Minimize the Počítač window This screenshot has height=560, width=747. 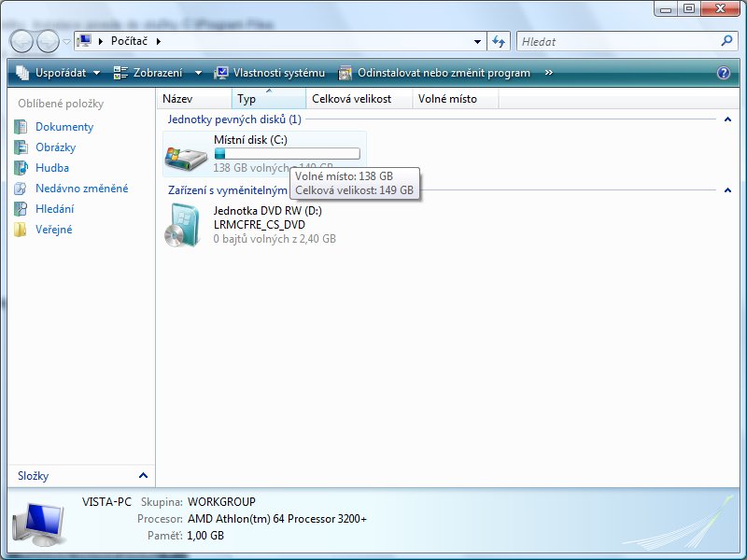click(x=666, y=8)
